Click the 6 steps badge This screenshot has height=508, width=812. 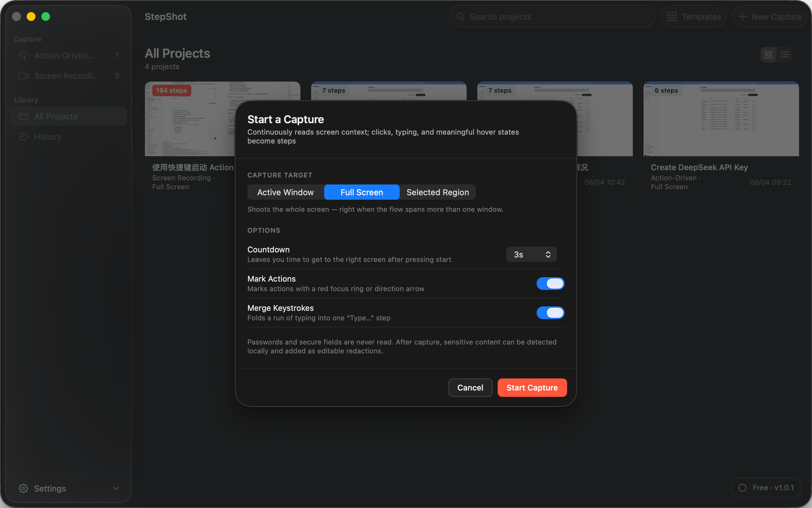point(666,90)
